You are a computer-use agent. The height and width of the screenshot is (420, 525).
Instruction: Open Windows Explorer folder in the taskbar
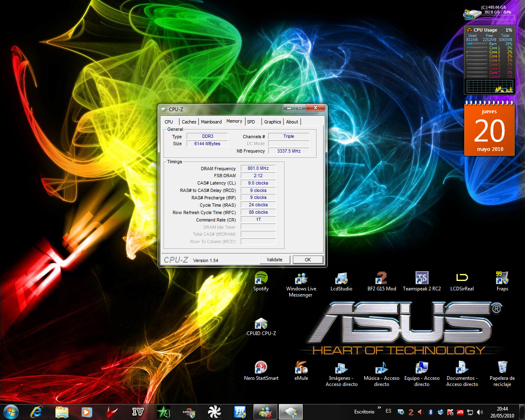(x=62, y=411)
